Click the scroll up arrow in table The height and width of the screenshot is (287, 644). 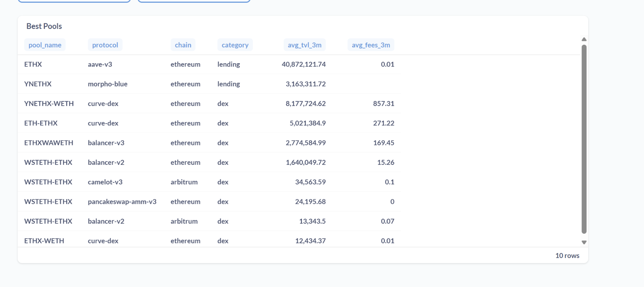click(x=584, y=40)
